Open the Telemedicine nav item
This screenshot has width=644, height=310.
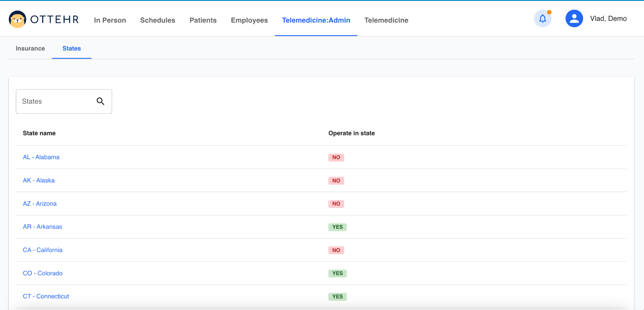386,20
